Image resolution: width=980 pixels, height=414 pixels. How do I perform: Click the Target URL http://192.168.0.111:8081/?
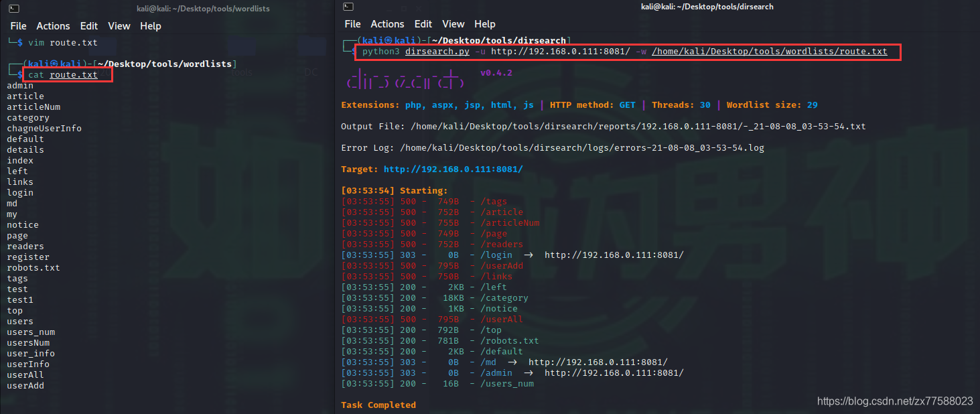click(x=453, y=169)
